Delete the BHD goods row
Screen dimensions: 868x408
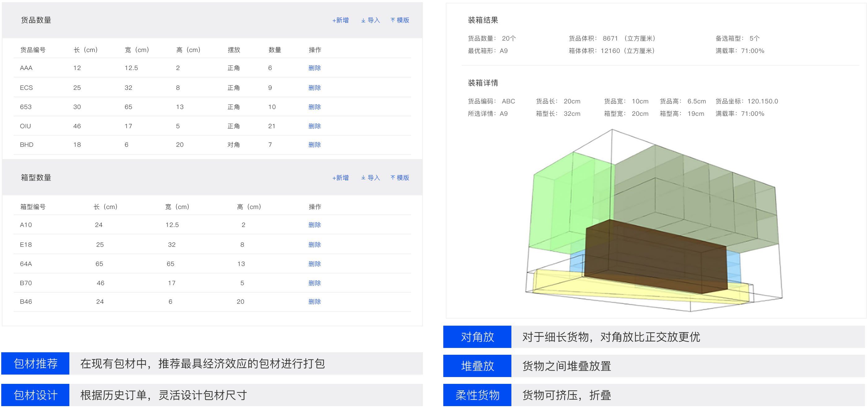(x=315, y=145)
